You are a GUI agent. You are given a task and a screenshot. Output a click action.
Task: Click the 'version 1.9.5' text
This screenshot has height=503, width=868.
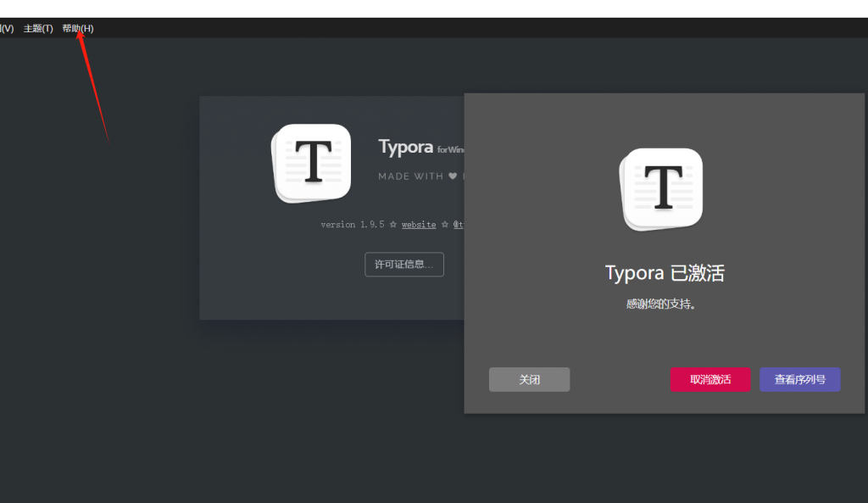pos(352,224)
